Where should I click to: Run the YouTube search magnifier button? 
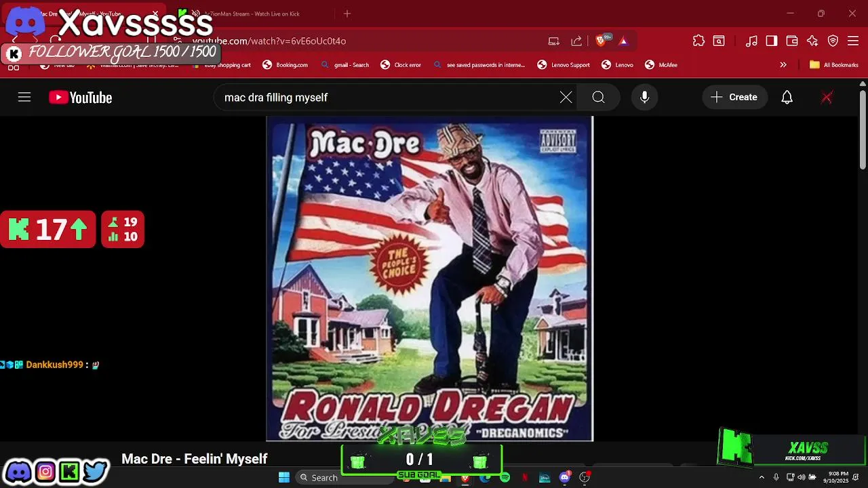click(598, 98)
